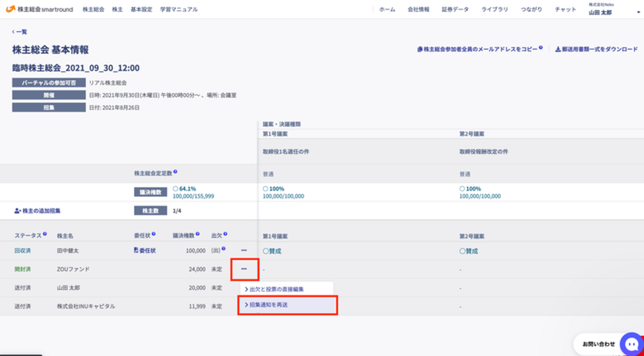
Task: Open 証券データ page
Action: [x=455, y=9]
